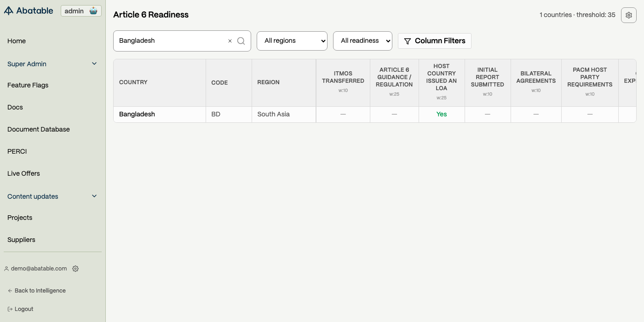Click the Abatable logo icon

(x=9, y=11)
